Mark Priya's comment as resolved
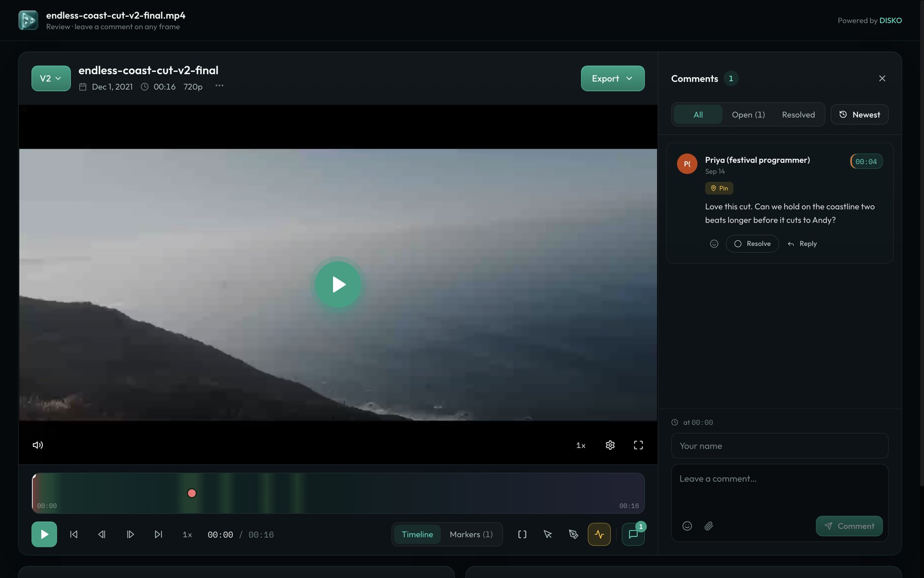Screen dimensions: 924x578 point(752,244)
